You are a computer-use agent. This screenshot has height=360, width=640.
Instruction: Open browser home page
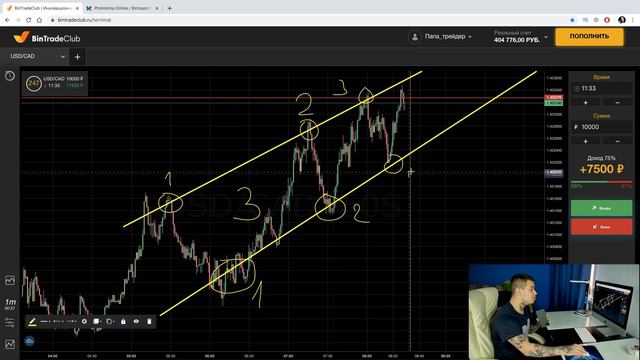click(x=40, y=20)
